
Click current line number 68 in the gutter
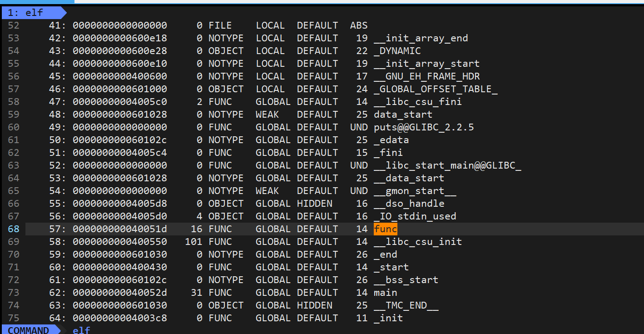coord(14,229)
